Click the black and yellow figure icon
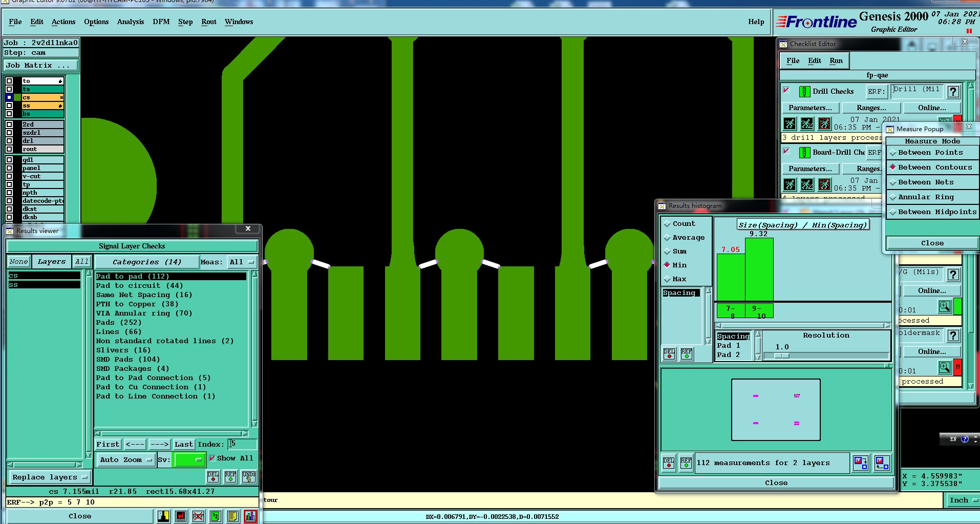This screenshot has width=980, height=524. tap(163, 516)
